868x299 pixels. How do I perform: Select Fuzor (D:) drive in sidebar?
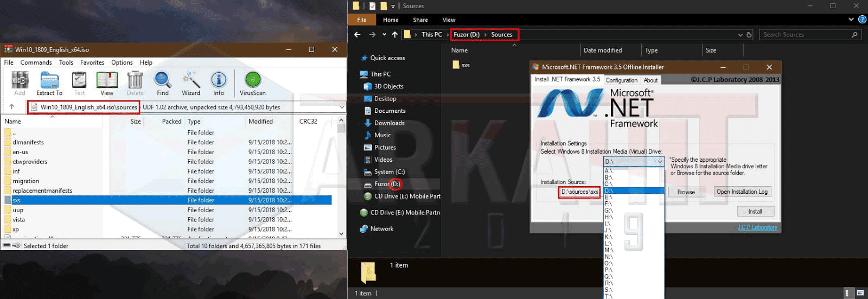pyautogui.click(x=387, y=184)
